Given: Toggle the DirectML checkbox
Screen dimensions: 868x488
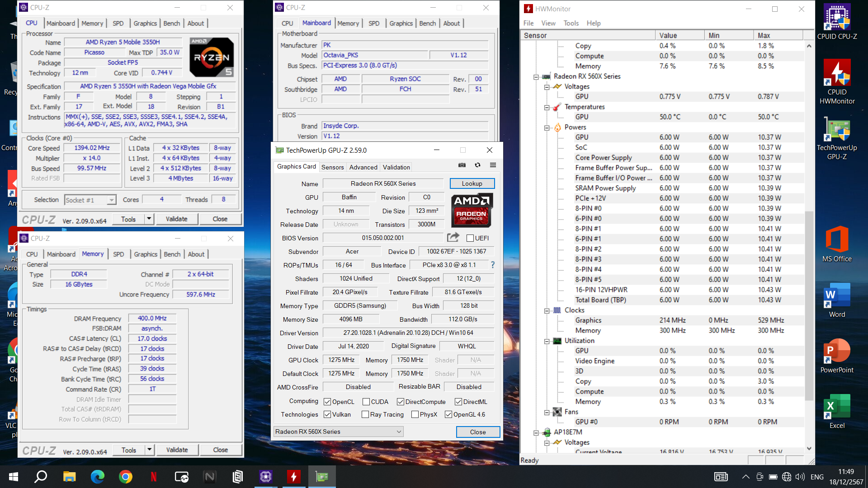Looking at the screenshot, I should point(458,402).
